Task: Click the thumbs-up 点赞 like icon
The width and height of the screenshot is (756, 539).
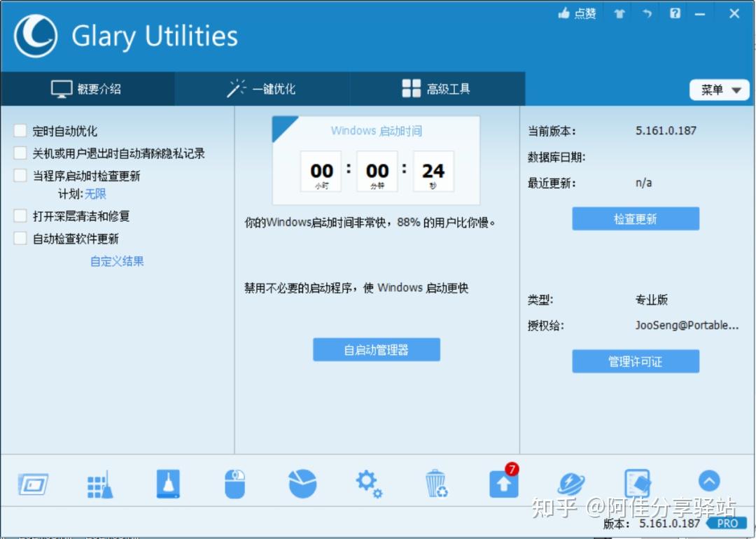Action: tap(564, 13)
